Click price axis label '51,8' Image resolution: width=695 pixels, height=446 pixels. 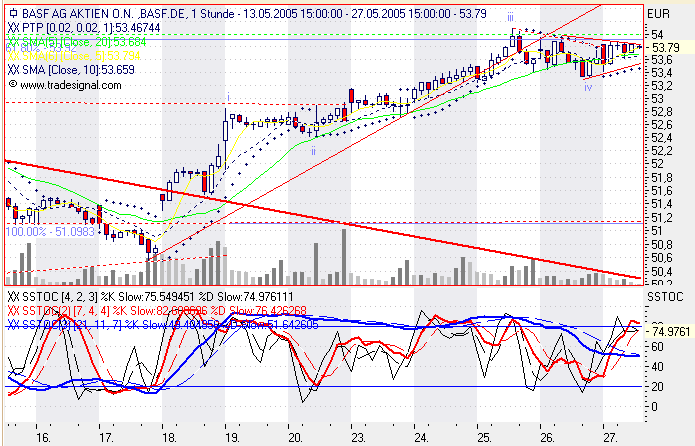[x=662, y=178]
